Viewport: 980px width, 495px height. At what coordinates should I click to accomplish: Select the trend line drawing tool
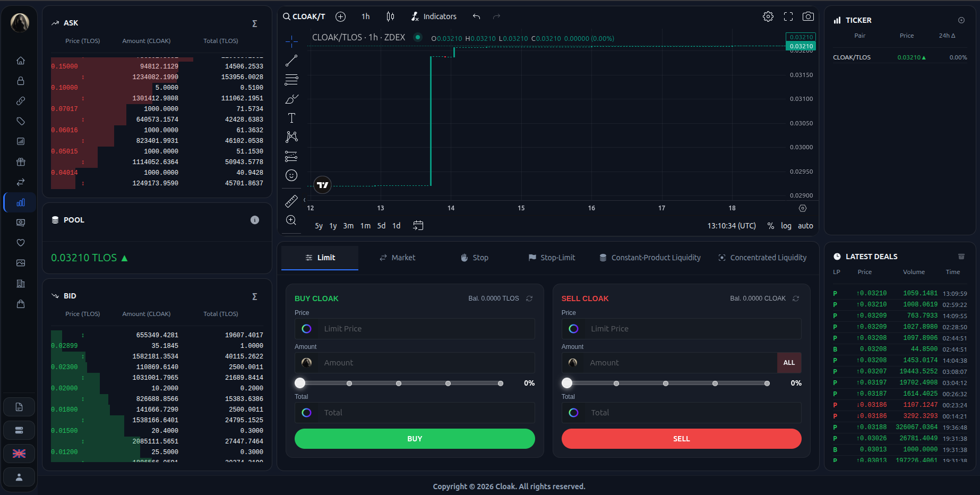[x=291, y=60]
